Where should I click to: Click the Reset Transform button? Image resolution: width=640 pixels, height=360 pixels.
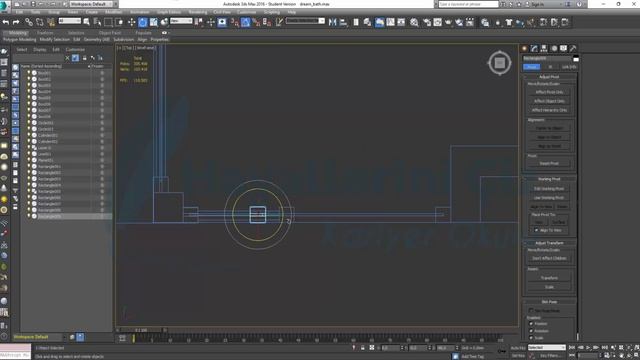[549, 278]
